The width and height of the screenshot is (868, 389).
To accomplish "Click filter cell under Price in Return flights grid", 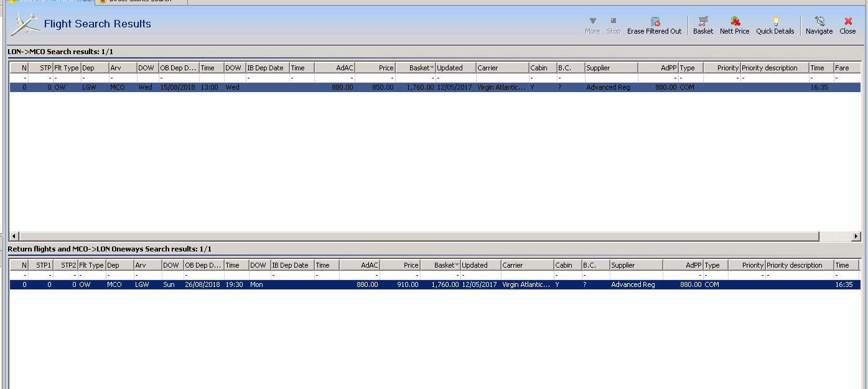I will 399,275.
